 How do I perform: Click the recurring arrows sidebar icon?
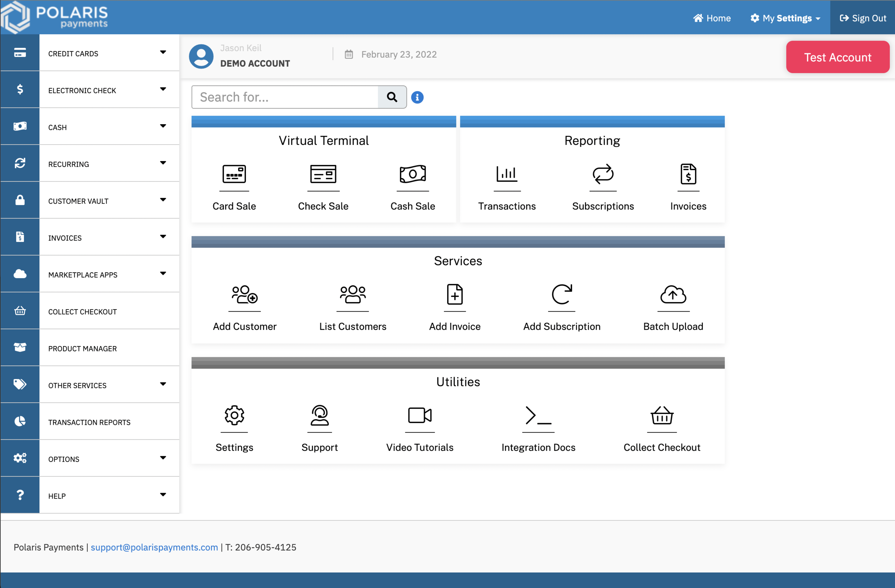point(20,163)
